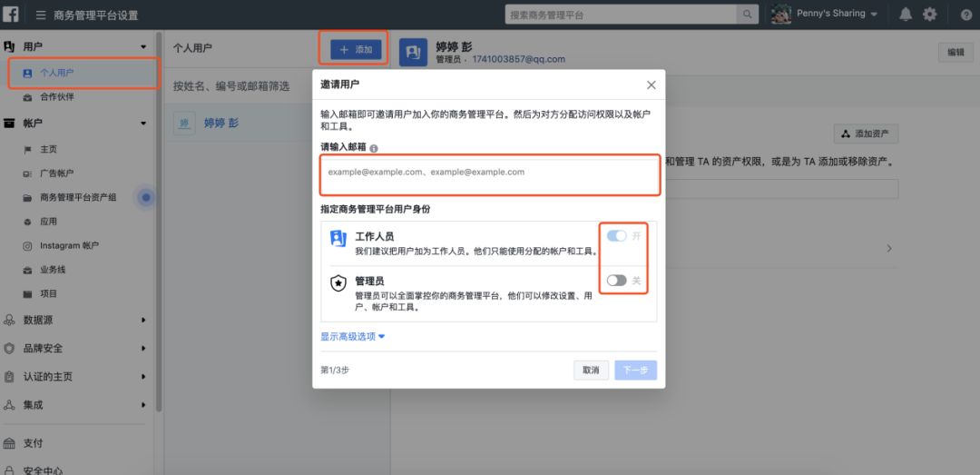Open Penny's Sharing account dropdown

837,14
